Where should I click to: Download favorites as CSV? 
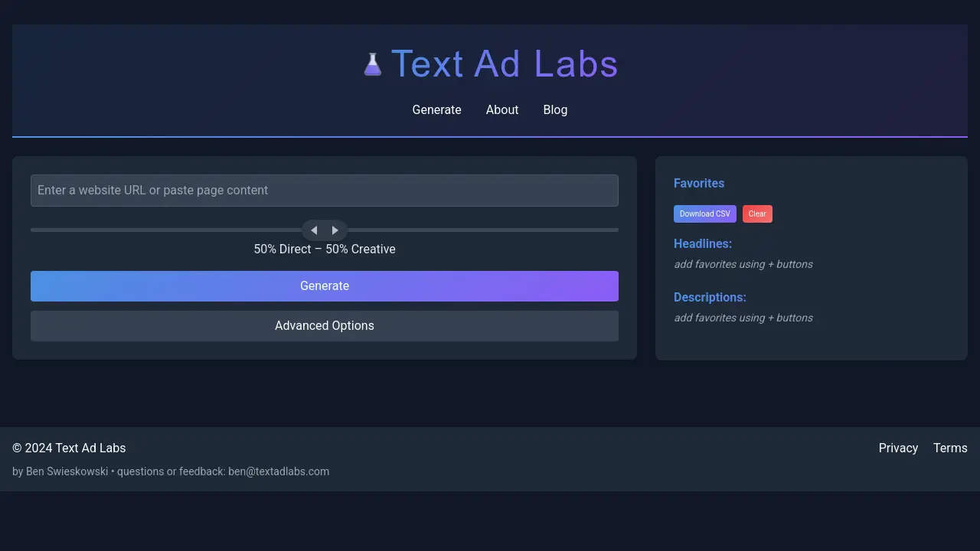(x=705, y=214)
